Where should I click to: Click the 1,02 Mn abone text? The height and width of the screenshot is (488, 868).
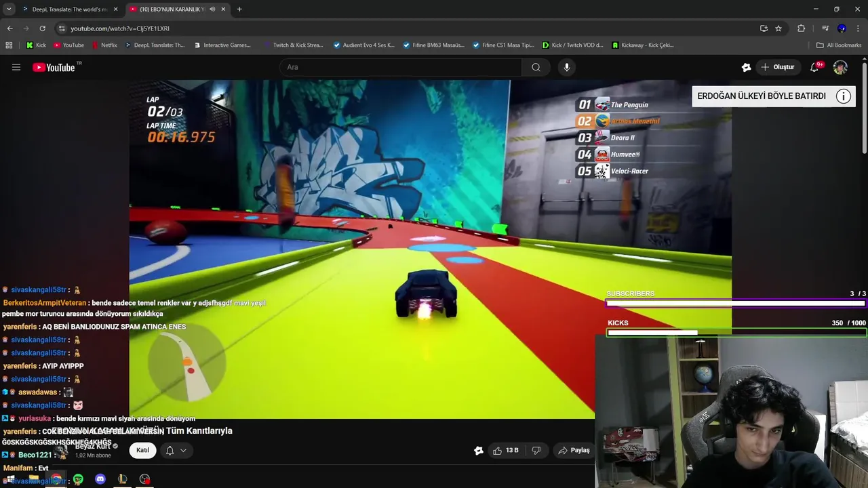pos(93,455)
